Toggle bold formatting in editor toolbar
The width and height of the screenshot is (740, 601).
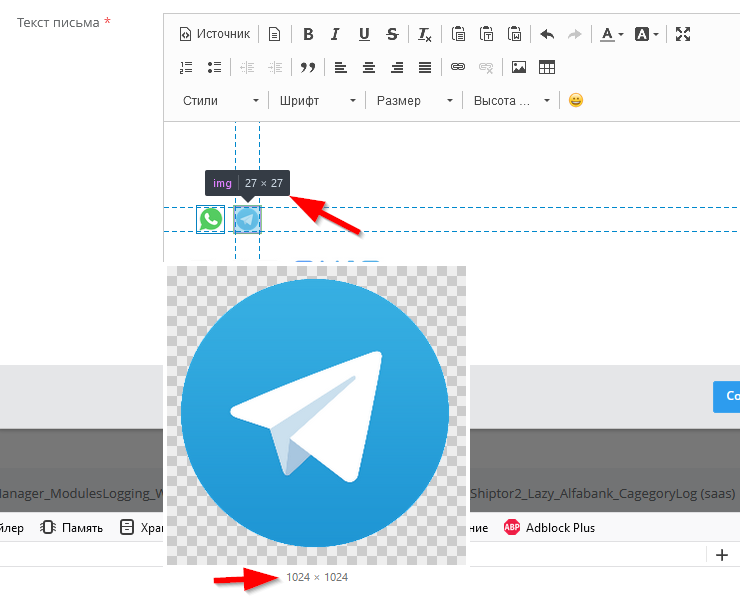(308, 34)
